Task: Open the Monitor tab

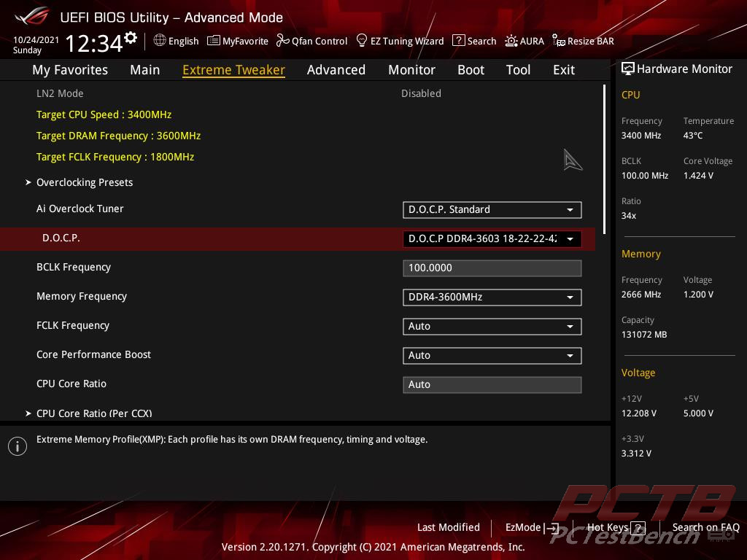Action: click(411, 70)
